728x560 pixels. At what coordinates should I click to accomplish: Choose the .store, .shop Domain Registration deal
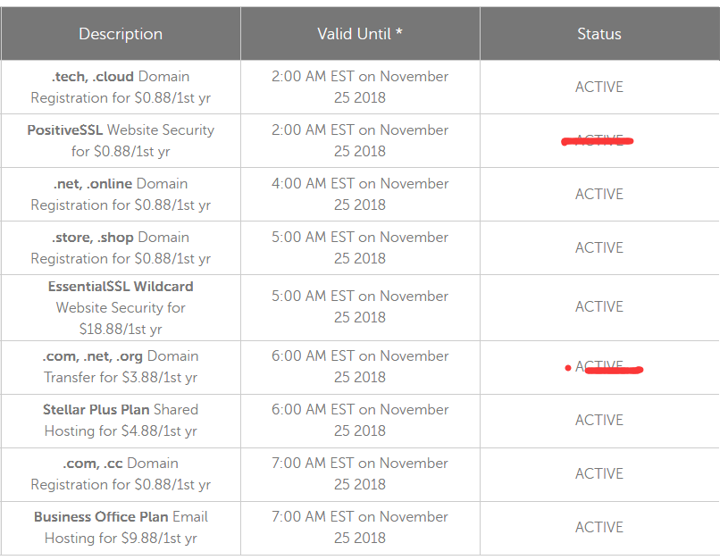point(121,247)
